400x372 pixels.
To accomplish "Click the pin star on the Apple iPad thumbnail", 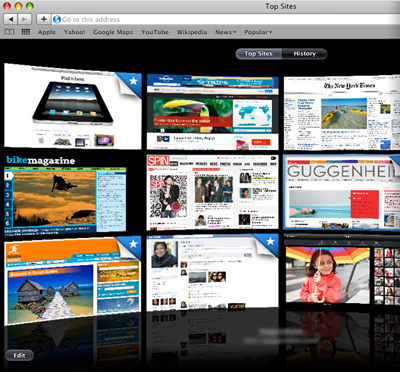I will click(133, 81).
